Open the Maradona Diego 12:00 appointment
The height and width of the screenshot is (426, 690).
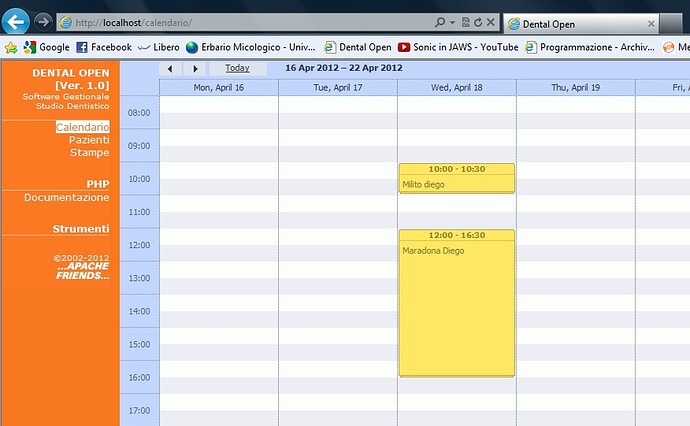pos(457,303)
